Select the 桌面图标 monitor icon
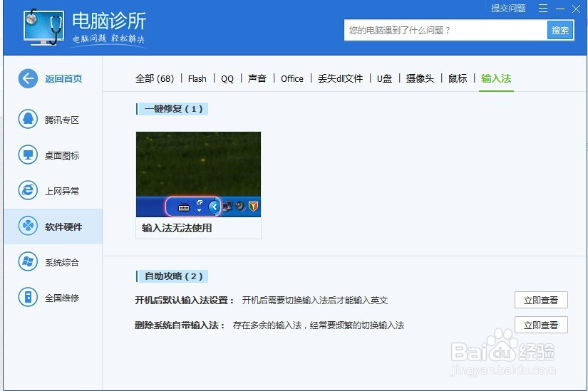Screen dimensions: 588x391 (x=28, y=155)
